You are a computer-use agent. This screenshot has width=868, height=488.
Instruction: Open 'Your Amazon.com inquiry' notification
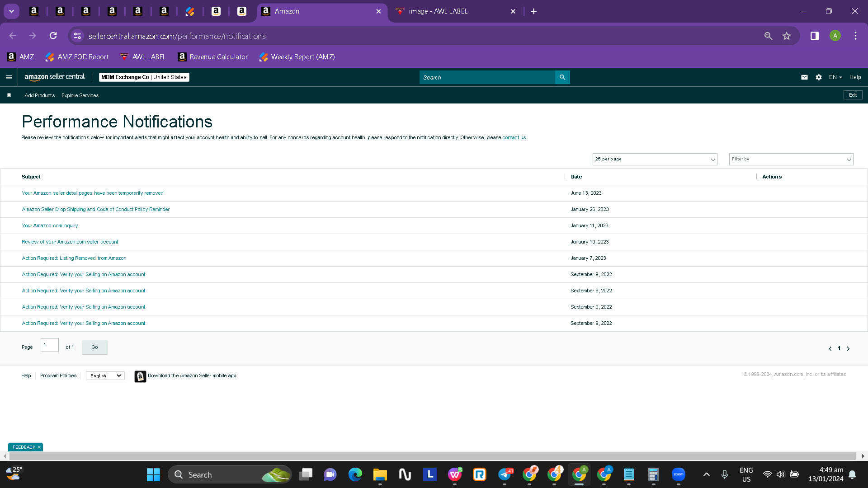[50, 225]
